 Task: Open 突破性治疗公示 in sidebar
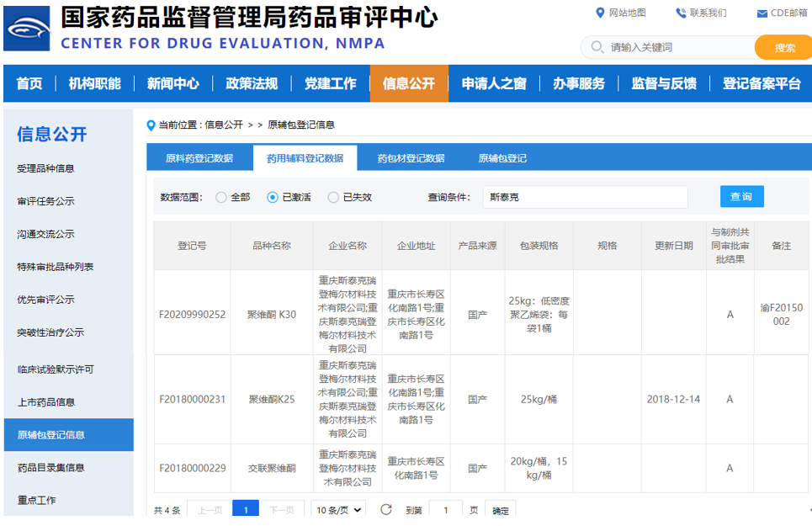pos(50,332)
